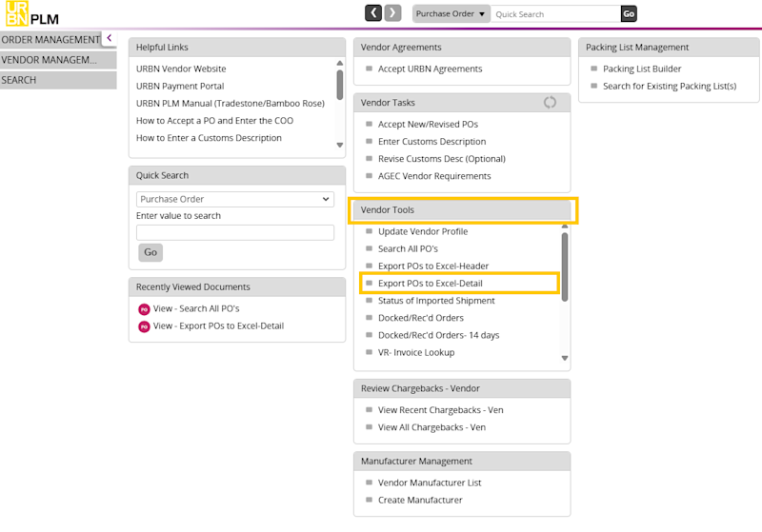Click the gray Go button in Quick Search panel
Image resolution: width=762 pixels, height=532 pixels.
pos(150,252)
